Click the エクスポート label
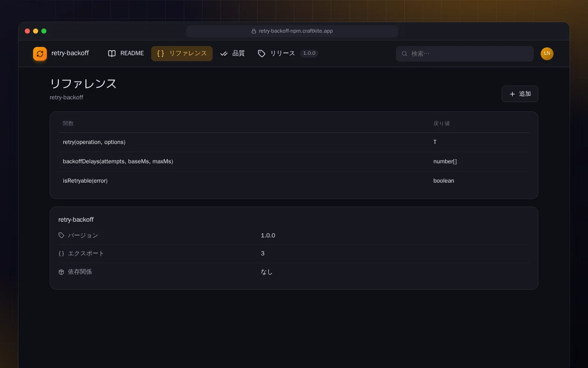 point(86,253)
